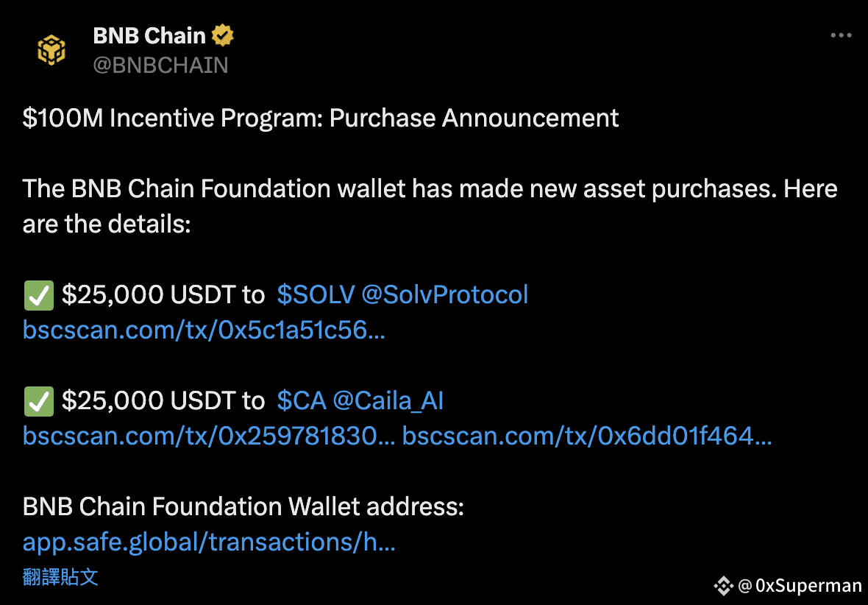This screenshot has width=868, height=605.
Task: Open the app.safe.global transactions link
Action: (x=209, y=543)
